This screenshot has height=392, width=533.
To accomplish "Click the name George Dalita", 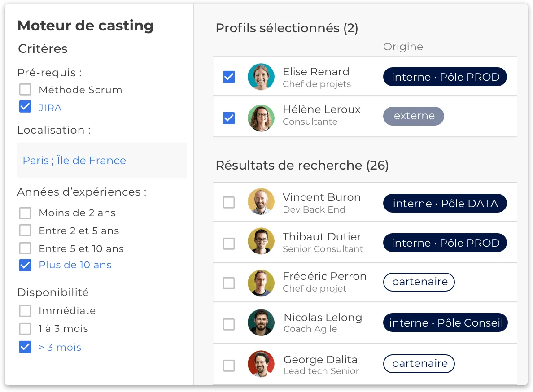I will coord(320,360).
